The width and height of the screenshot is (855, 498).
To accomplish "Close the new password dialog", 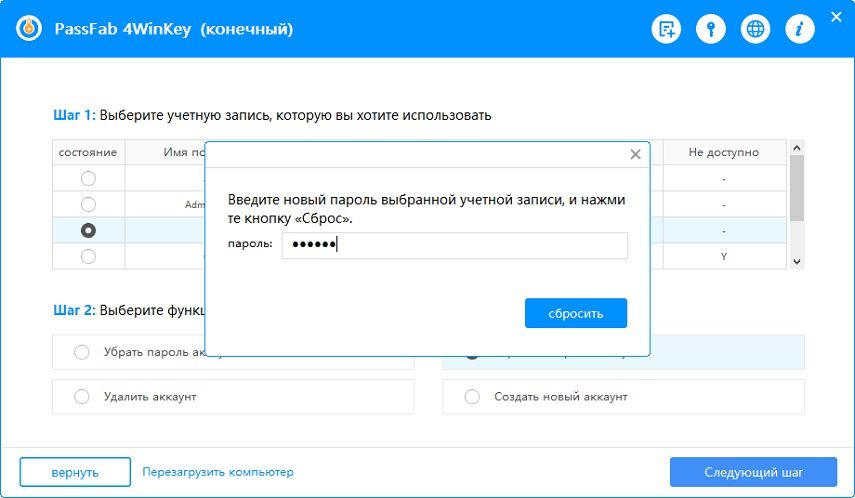I will [635, 154].
